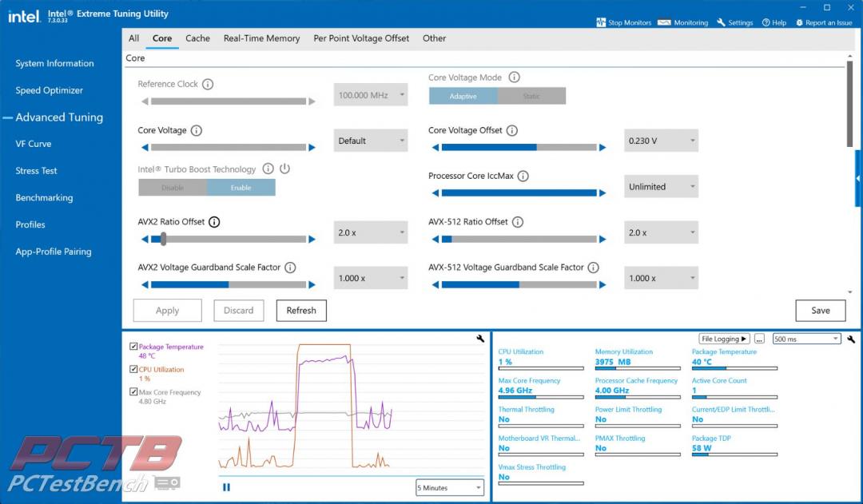The height and width of the screenshot is (504, 863).
Task: Open graph settings wrench in chart panel
Action: pyautogui.click(x=480, y=339)
